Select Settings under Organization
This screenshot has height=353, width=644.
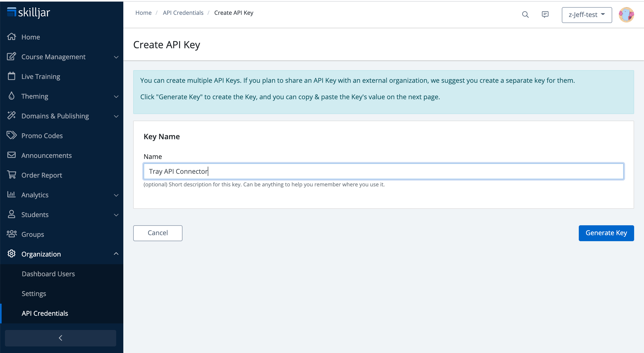pos(34,294)
